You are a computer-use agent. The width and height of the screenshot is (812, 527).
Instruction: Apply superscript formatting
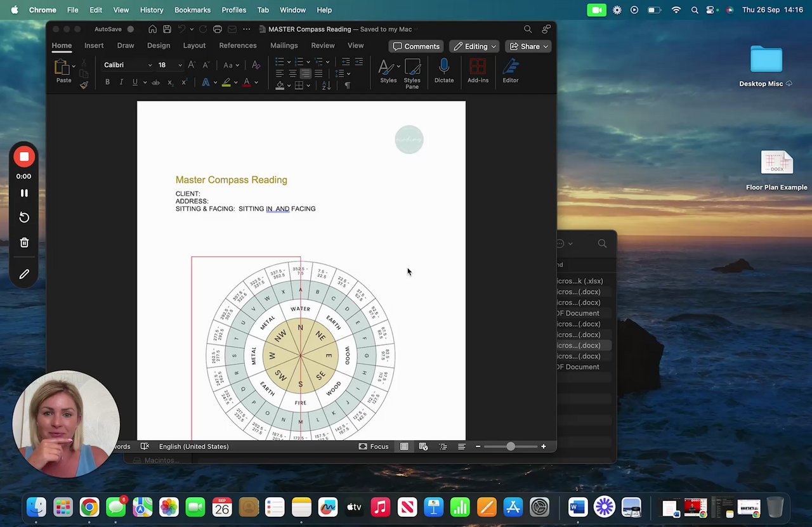click(x=184, y=82)
